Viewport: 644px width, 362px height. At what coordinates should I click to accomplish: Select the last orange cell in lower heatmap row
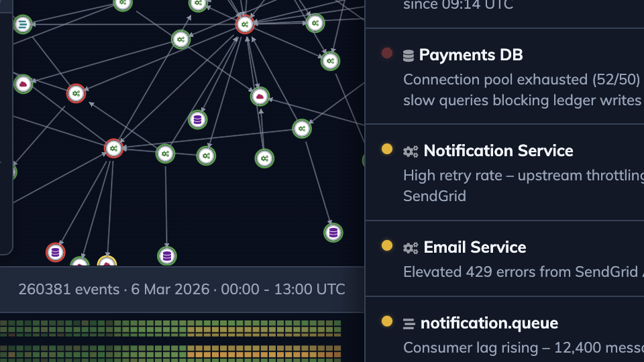337,354
